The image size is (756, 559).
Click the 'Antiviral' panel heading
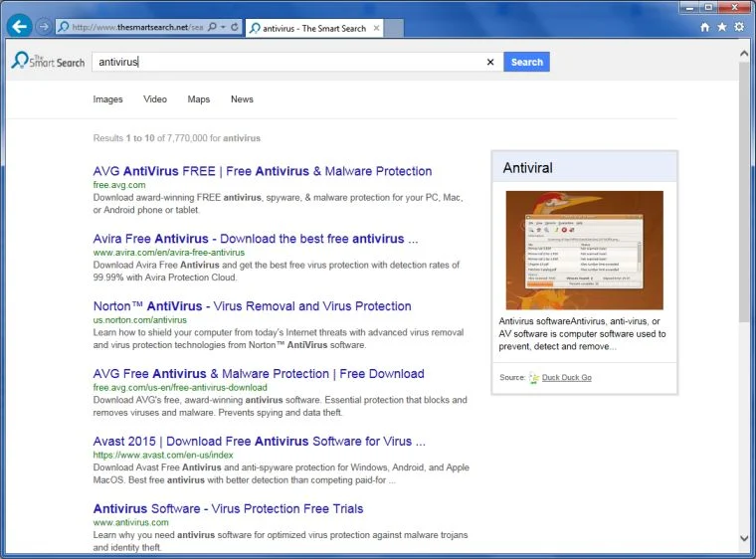[528, 168]
